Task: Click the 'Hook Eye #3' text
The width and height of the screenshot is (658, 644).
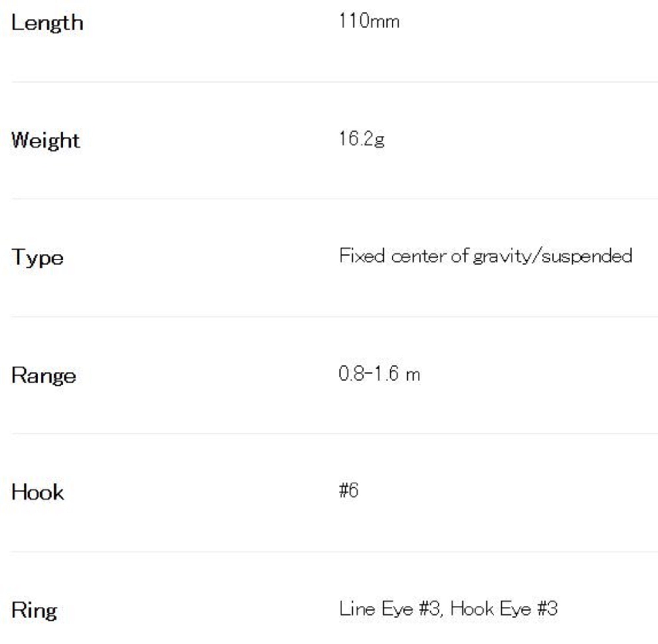Action: tap(504, 609)
